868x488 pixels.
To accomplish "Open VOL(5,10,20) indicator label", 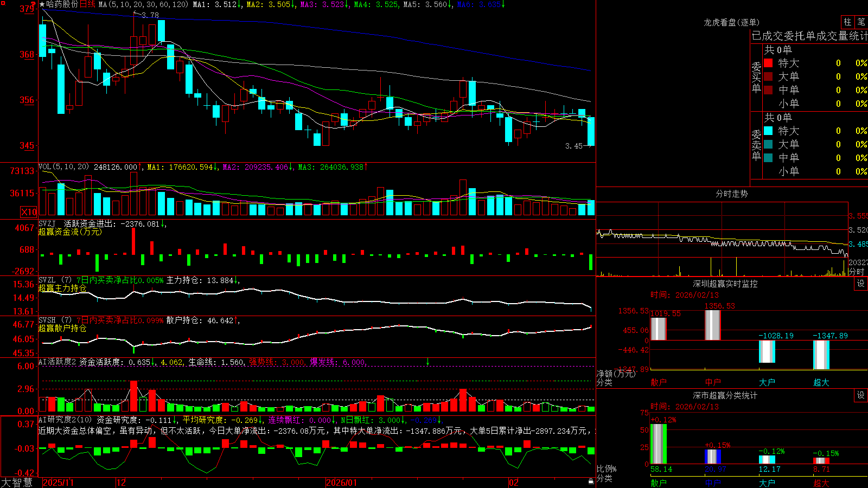I will [x=63, y=167].
